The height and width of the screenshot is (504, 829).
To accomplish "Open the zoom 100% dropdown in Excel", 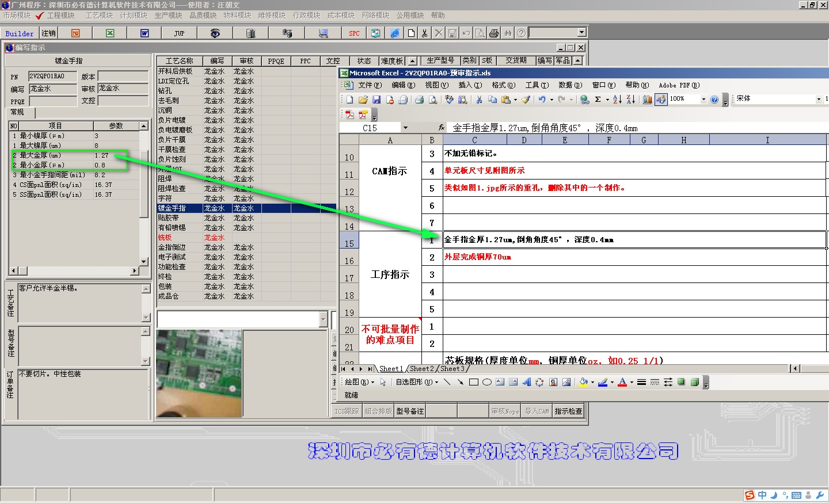I will click(x=703, y=99).
